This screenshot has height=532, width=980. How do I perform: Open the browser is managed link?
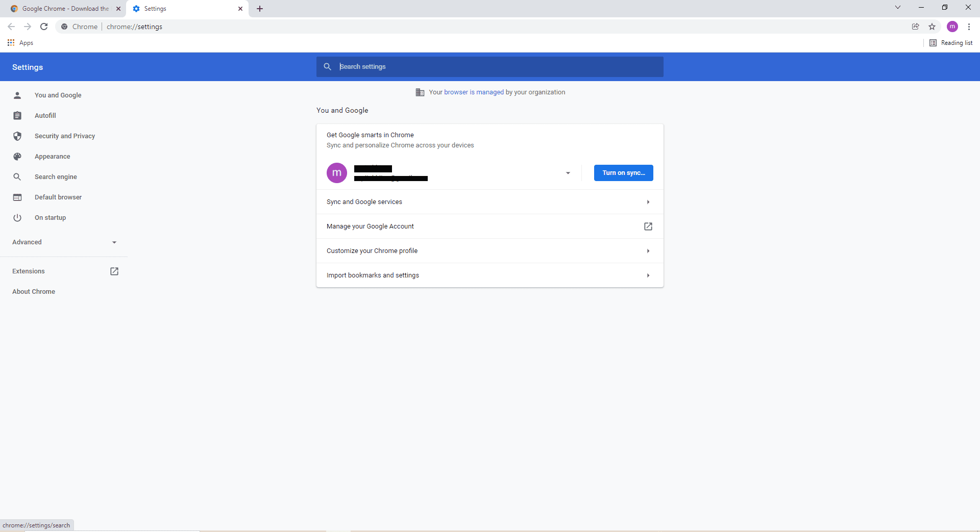474,92
